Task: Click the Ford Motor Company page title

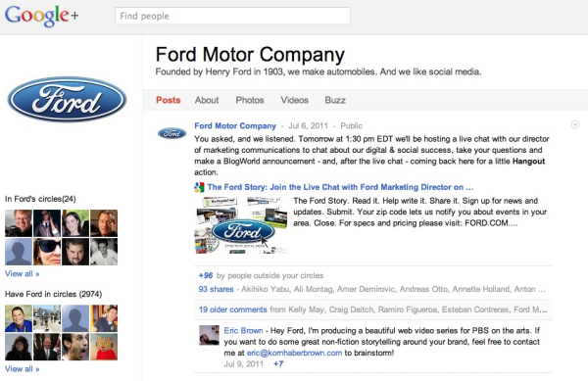Action: point(250,55)
